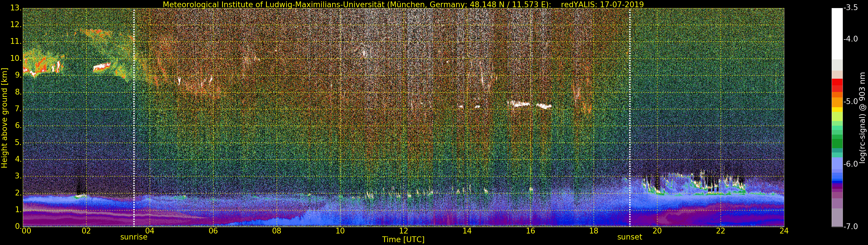Click the '0.' height axis tick label
This screenshot has height=245, width=868.
pos(18,226)
